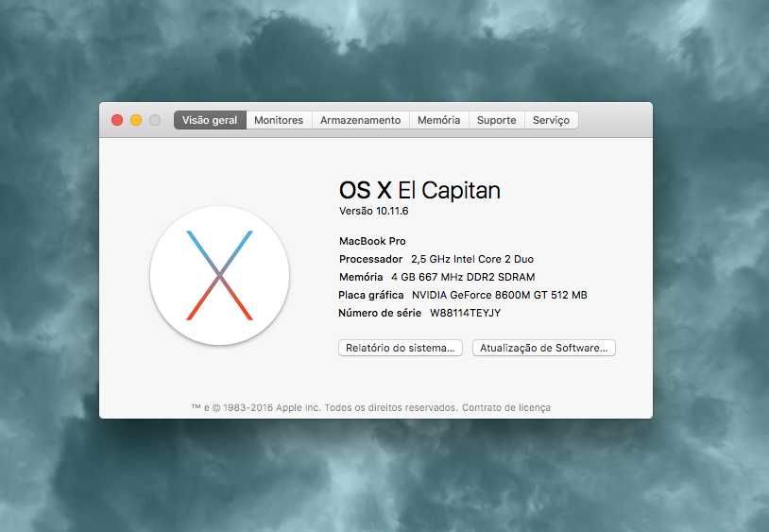
Task: Open the Contrato de licença link
Action: pos(506,407)
